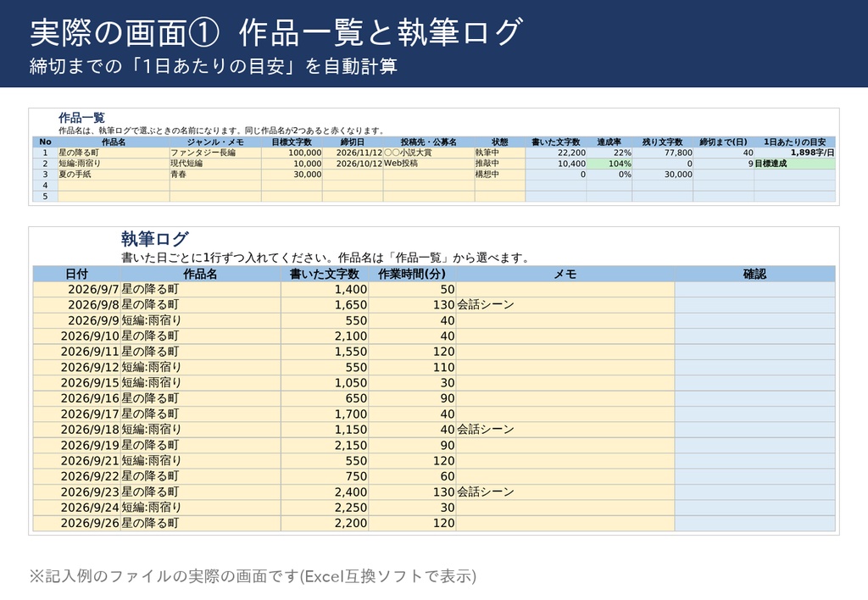Screen dimensions: 868x600
Task: Select the empty 作品名 cell in row No 4
Action: coord(114,186)
